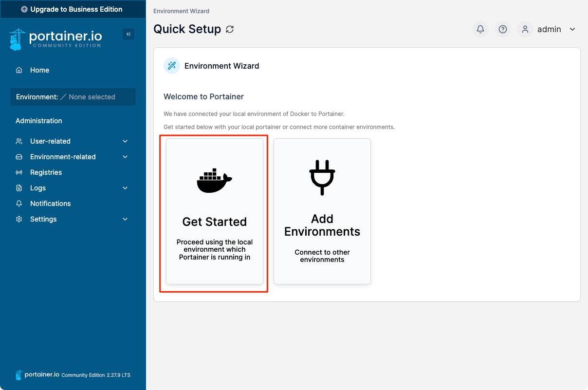The width and height of the screenshot is (588, 390).
Task: Expand the Logs chevron
Action: 125,188
